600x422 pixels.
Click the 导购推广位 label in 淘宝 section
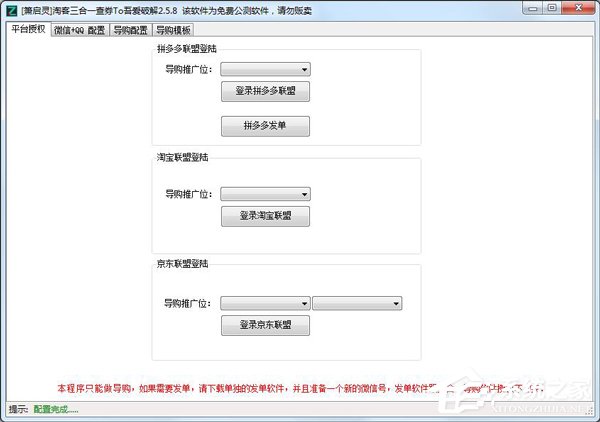coord(188,194)
